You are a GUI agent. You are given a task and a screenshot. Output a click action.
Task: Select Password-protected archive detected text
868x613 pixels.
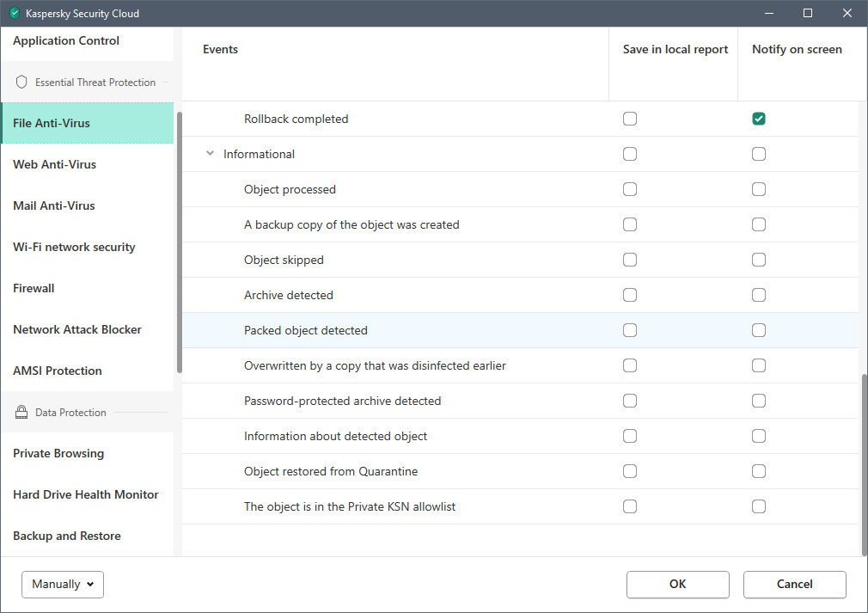343,401
